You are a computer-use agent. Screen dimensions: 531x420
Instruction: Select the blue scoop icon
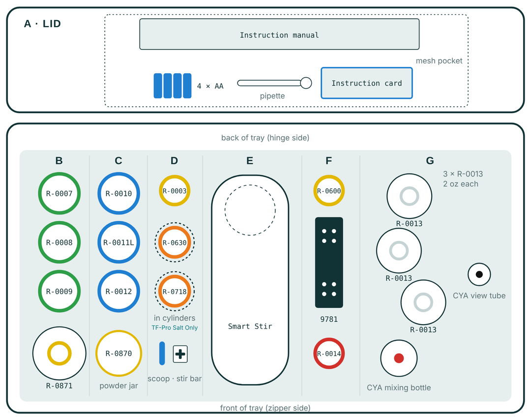(162, 353)
